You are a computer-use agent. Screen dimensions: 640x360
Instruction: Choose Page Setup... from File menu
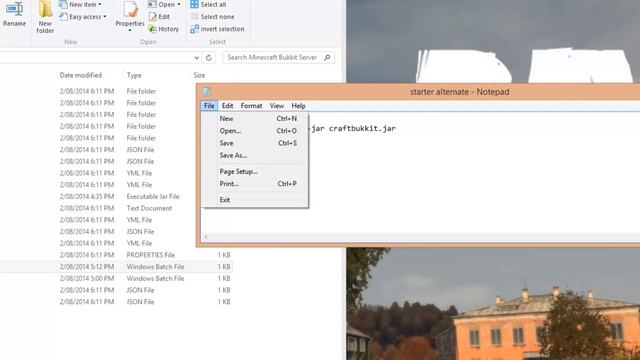(255, 171)
